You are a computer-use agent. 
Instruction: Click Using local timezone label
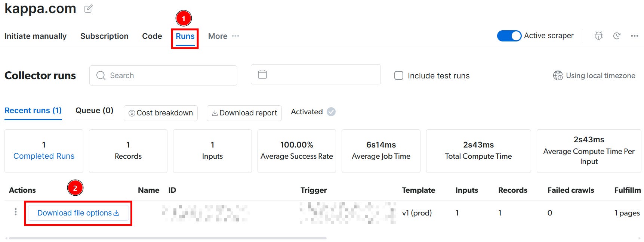coord(600,75)
